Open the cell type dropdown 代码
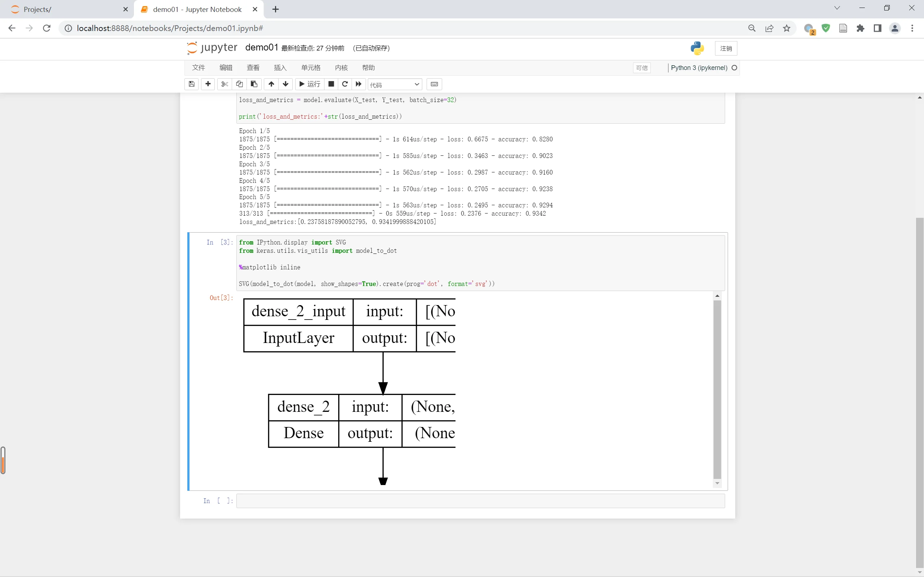 pos(395,84)
